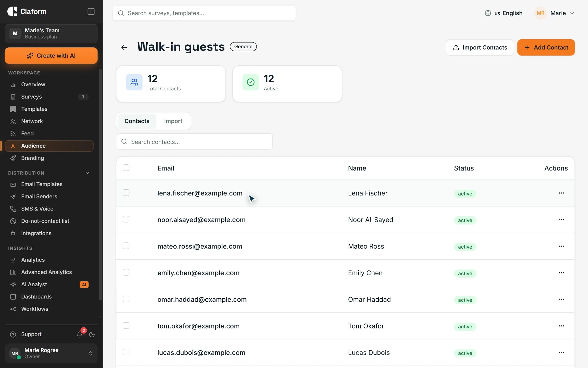Screen dimensions: 588x368
Task: Toggle dark mode with the moon icon
Action: [x=92, y=334]
